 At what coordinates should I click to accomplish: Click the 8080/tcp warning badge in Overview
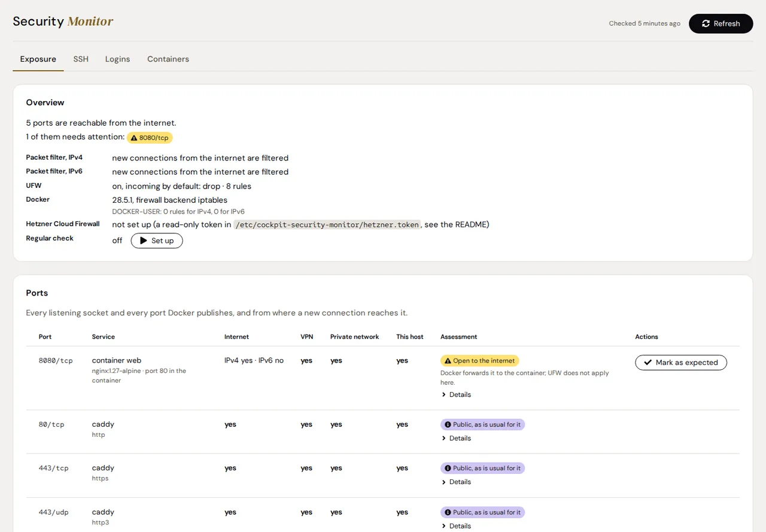coord(150,138)
